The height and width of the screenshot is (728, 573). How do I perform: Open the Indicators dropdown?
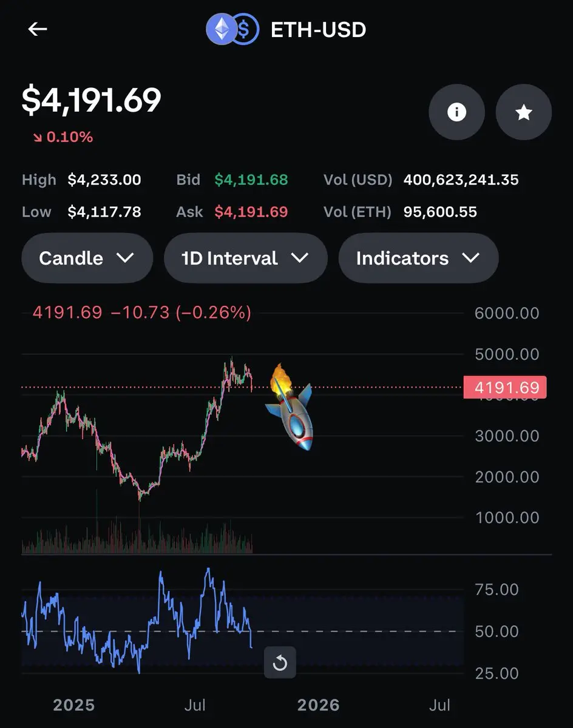pos(418,258)
